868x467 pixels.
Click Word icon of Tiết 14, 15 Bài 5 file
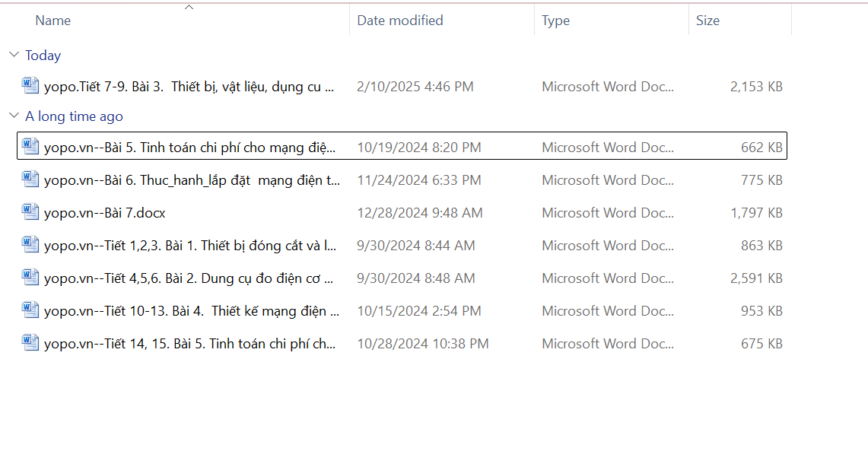tap(30, 343)
